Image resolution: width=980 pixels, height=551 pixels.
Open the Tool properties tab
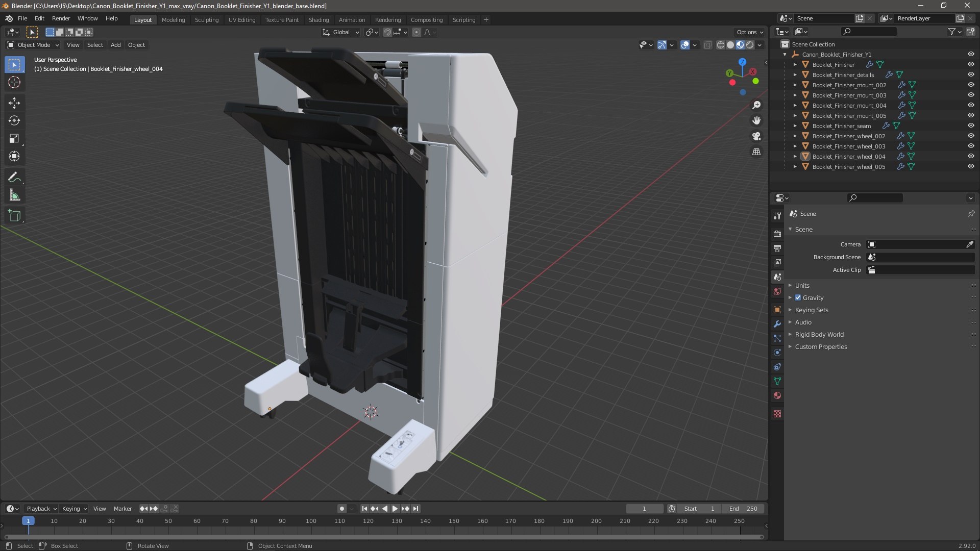coord(777,216)
